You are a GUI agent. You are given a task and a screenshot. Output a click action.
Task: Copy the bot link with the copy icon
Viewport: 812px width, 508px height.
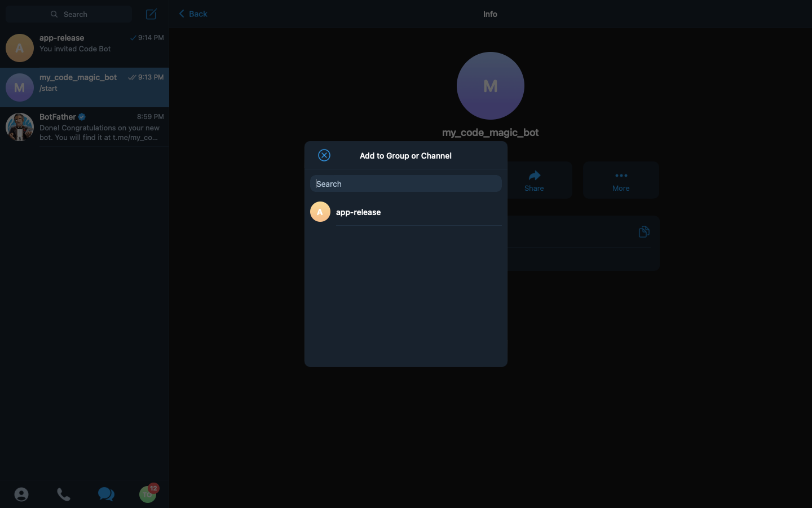(x=644, y=232)
